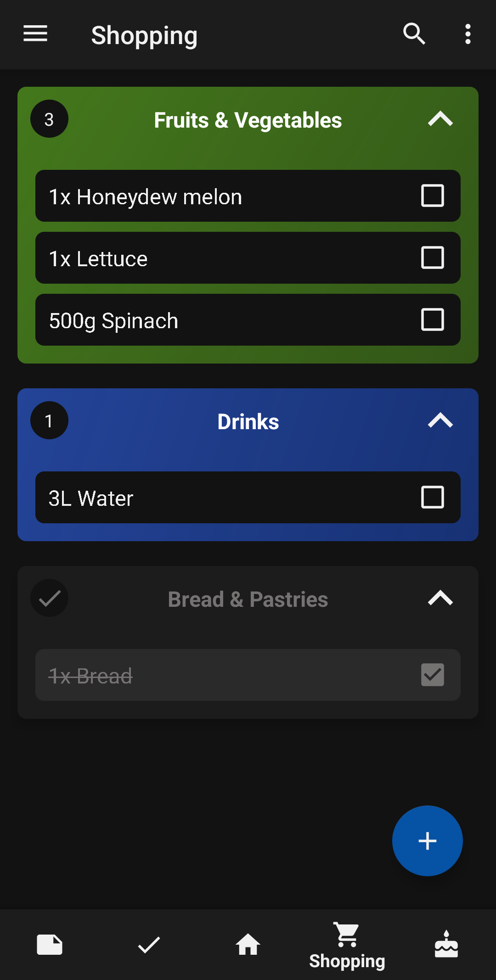Click the Fruits & Vegetables item count badge
Image resolution: width=496 pixels, height=980 pixels.
[x=49, y=119]
